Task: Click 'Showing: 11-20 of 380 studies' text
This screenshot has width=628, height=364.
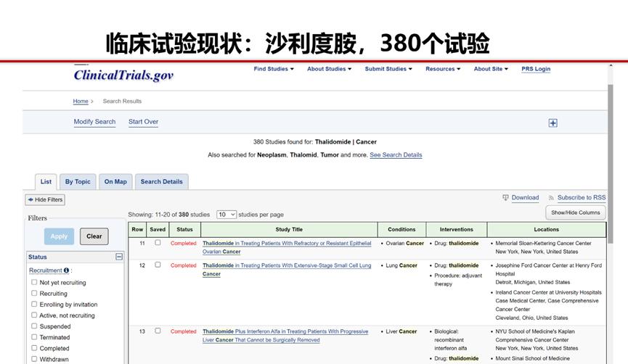Action: pyautogui.click(x=169, y=215)
